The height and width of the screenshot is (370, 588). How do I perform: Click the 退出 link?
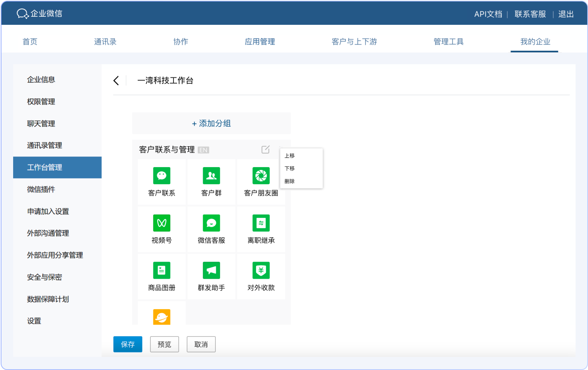pyautogui.click(x=566, y=14)
